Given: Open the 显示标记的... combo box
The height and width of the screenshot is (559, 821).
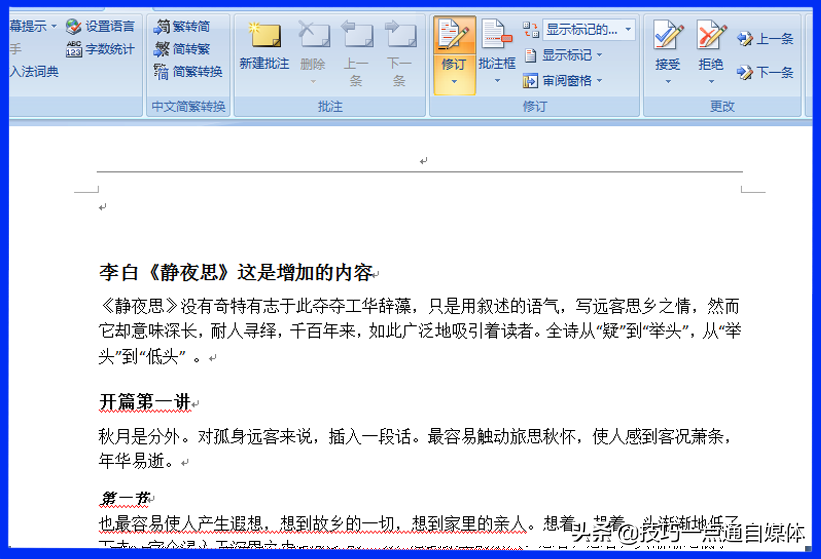Looking at the screenshot, I should click(589, 30).
